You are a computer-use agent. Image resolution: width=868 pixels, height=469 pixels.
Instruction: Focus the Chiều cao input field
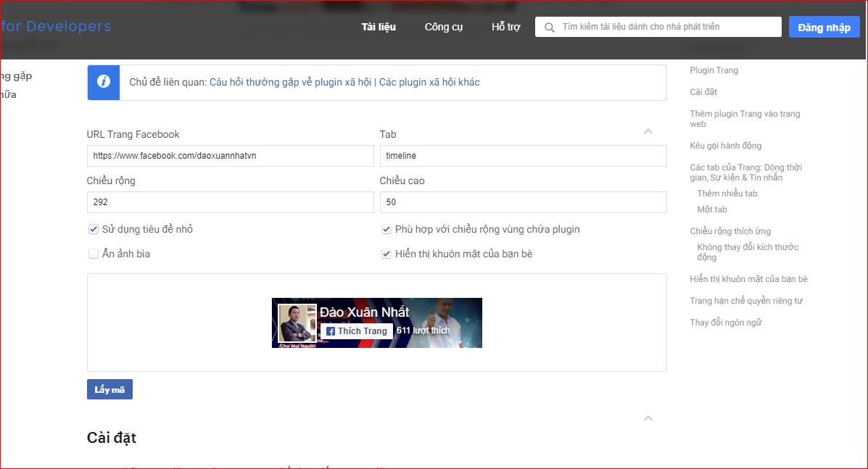pos(523,202)
